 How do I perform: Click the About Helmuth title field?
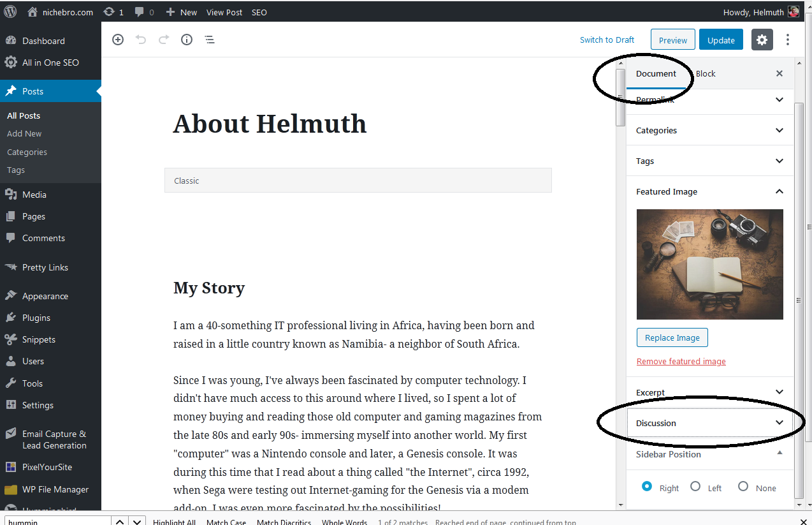(270, 124)
